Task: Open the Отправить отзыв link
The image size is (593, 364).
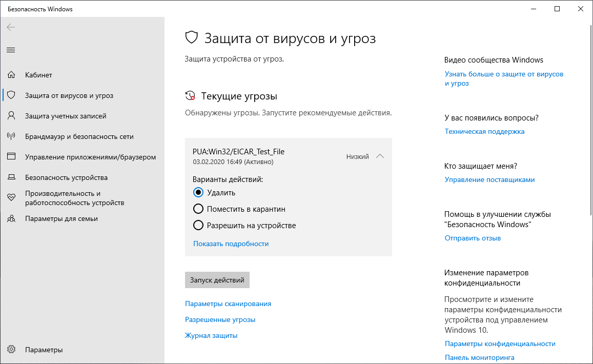Action: coord(473,237)
